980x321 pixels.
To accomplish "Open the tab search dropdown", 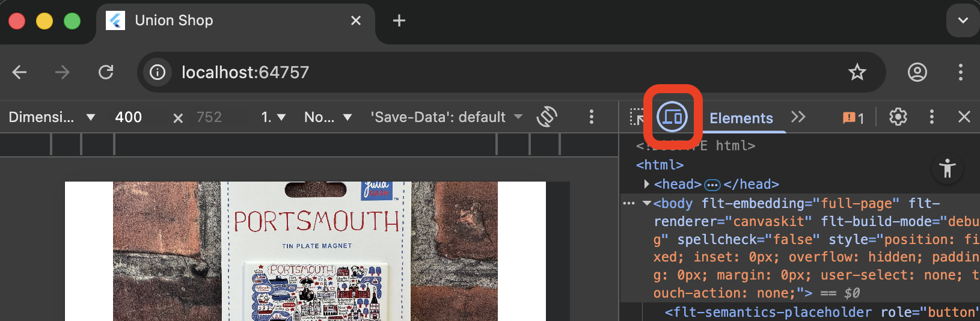I will tap(963, 20).
